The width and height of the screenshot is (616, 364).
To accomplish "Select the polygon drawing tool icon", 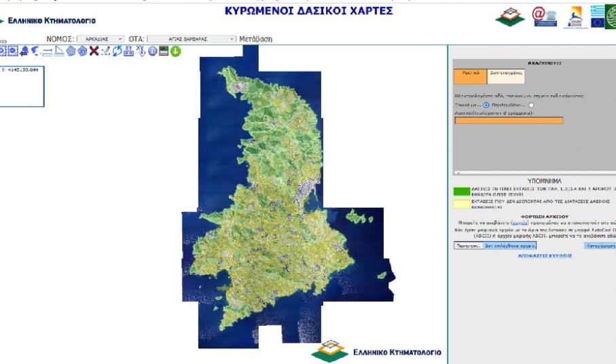I will pos(71,51).
